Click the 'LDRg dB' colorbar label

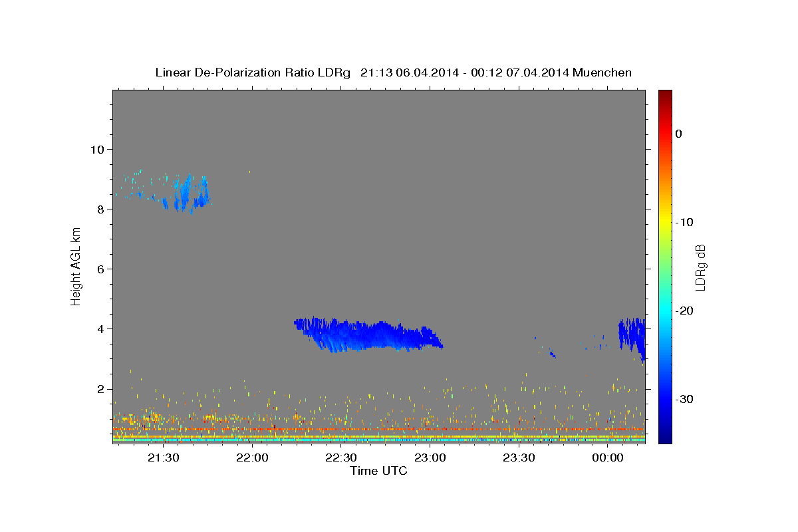[700, 267]
